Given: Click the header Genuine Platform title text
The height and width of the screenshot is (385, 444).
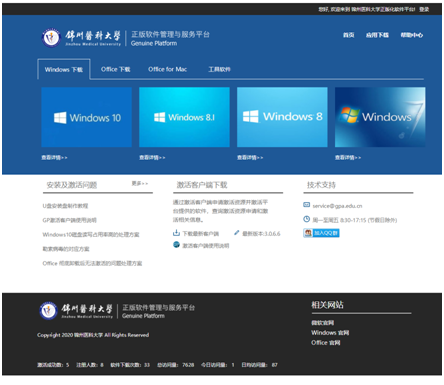Looking at the screenshot, I should pyautogui.click(x=170, y=38).
